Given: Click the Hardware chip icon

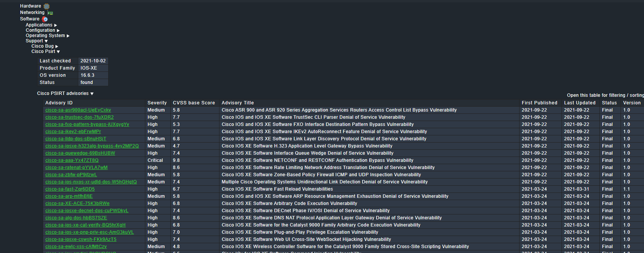Looking at the screenshot, I should pyautogui.click(x=47, y=6).
